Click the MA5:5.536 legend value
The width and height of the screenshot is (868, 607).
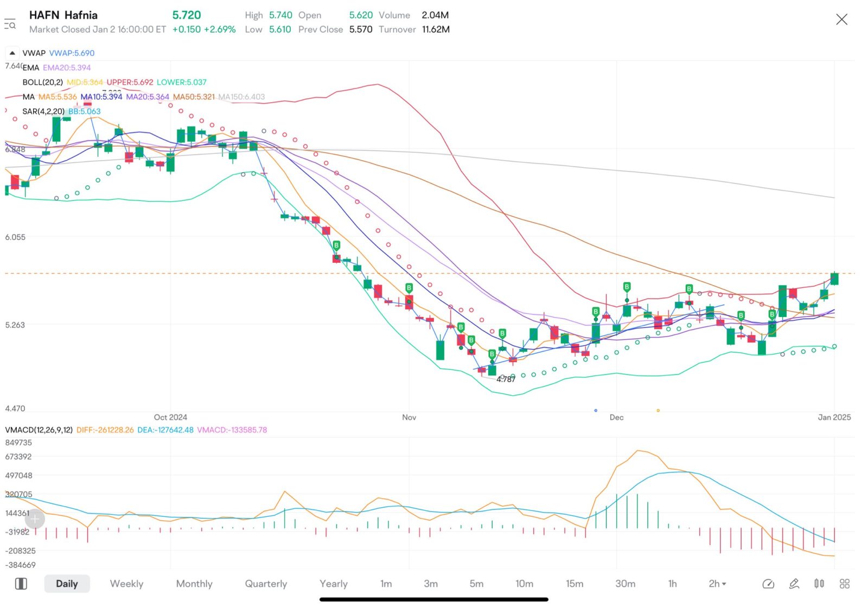[x=58, y=97]
